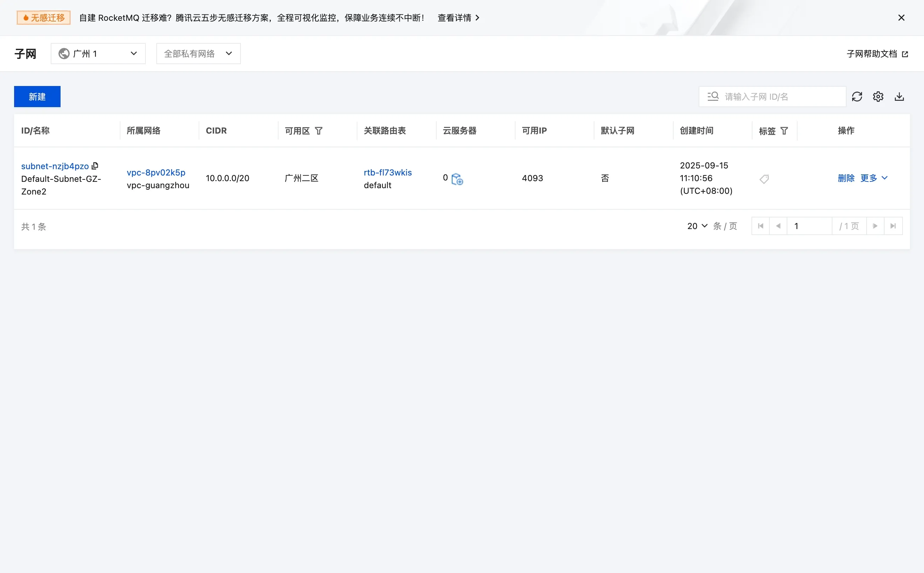The width and height of the screenshot is (924, 573).
Task: Navigate to the next page arrow
Action: tap(875, 226)
